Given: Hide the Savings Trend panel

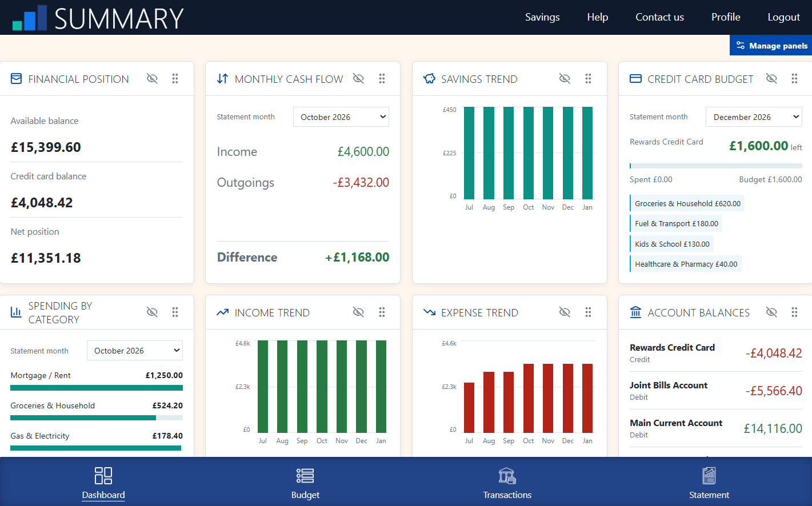Looking at the screenshot, I should tap(565, 79).
